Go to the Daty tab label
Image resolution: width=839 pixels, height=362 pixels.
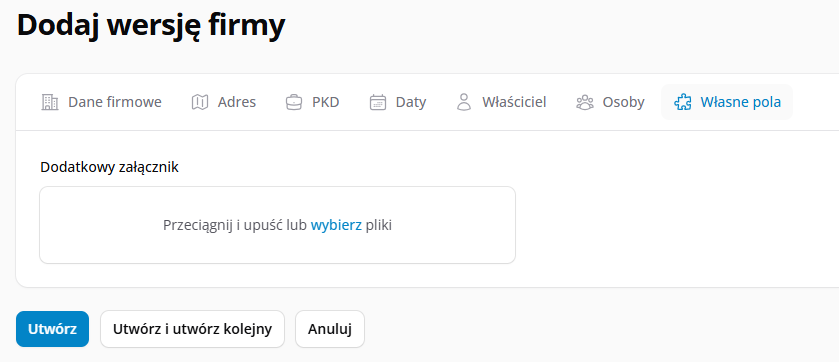[411, 102]
